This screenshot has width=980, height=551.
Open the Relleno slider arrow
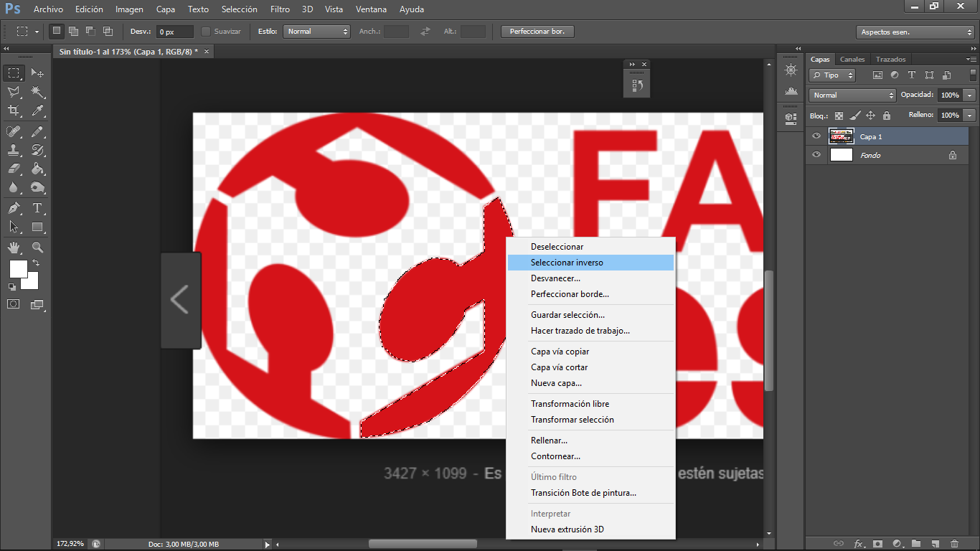pyautogui.click(x=970, y=115)
